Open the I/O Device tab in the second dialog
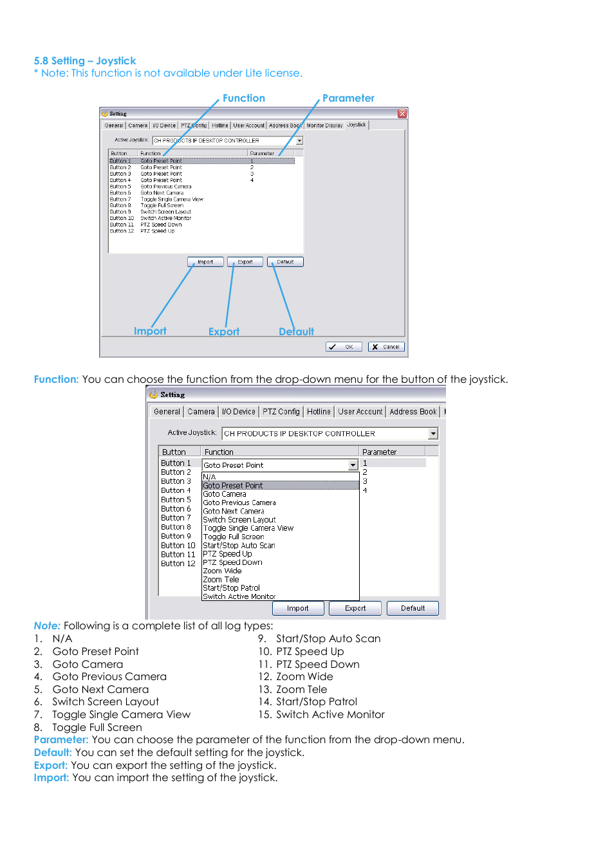The width and height of the screenshot is (614, 868). click(x=239, y=412)
